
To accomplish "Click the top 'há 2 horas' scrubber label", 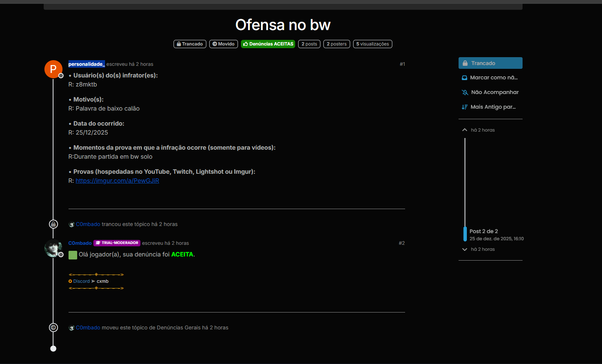I will pos(483,130).
